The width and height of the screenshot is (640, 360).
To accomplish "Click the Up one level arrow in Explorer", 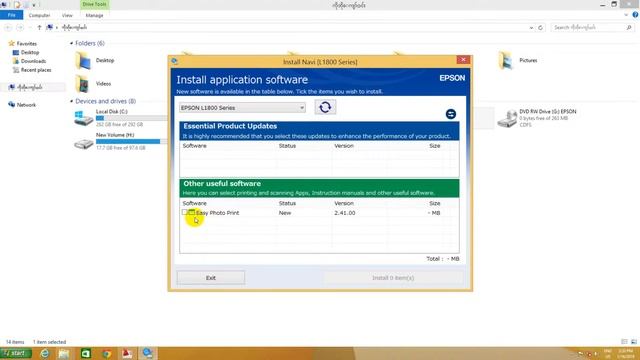I will [x=39, y=27].
